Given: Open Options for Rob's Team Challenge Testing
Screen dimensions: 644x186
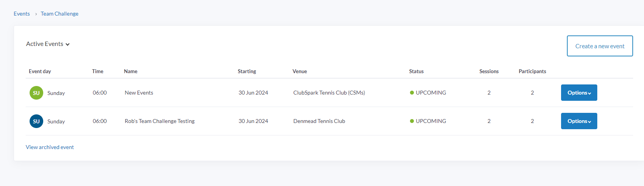Looking at the screenshot, I should 579,121.
